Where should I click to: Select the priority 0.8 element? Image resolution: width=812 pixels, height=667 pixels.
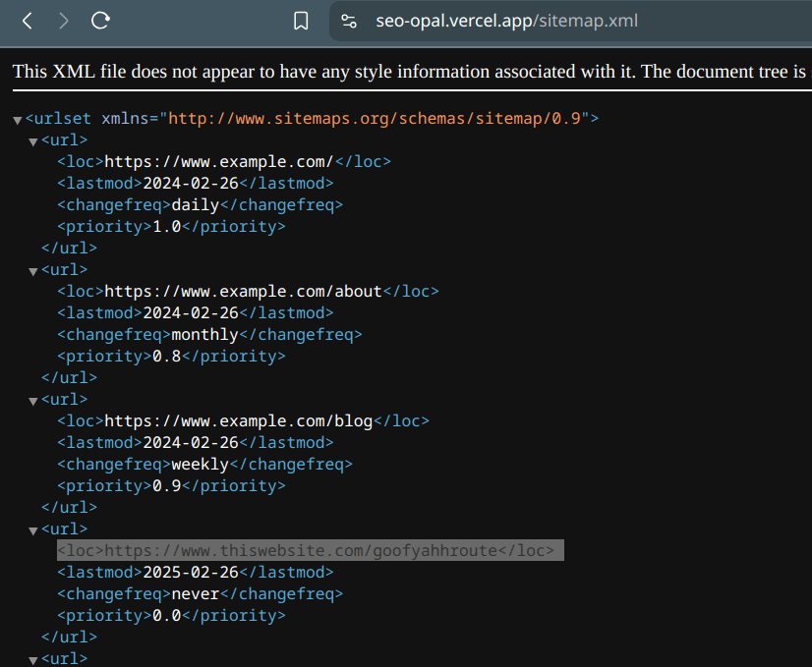171,357
